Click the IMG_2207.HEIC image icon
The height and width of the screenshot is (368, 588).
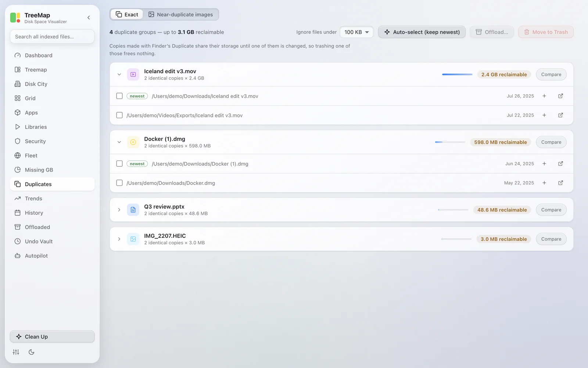(x=133, y=239)
